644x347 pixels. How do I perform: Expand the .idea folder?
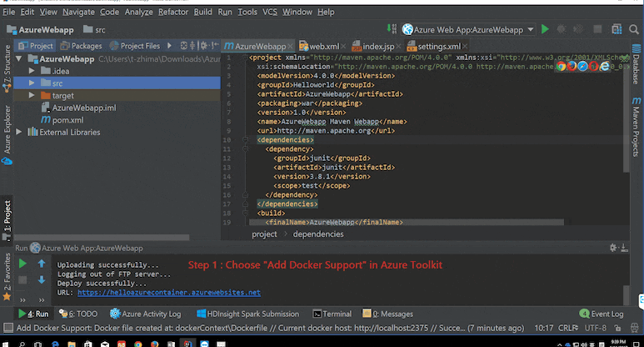coord(32,71)
